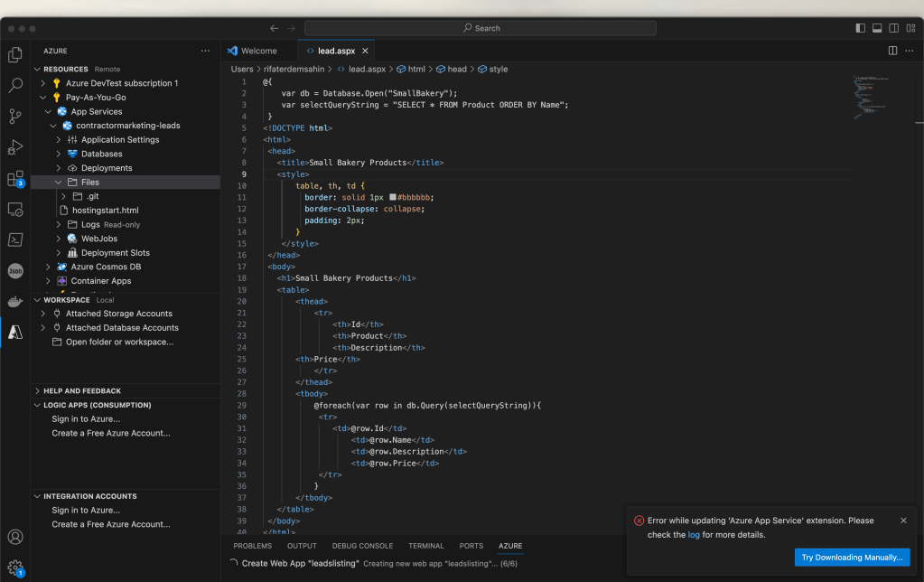Select the Azure view icon
The height and width of the screenshot is (582, 924).
click(x=15, y=332)
